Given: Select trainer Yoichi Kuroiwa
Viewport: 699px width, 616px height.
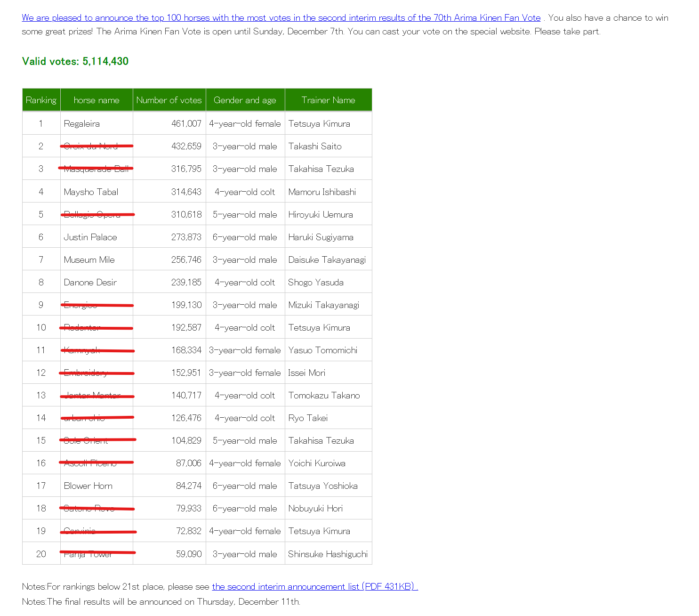Looking at the screenshot, I should (317, 463).
